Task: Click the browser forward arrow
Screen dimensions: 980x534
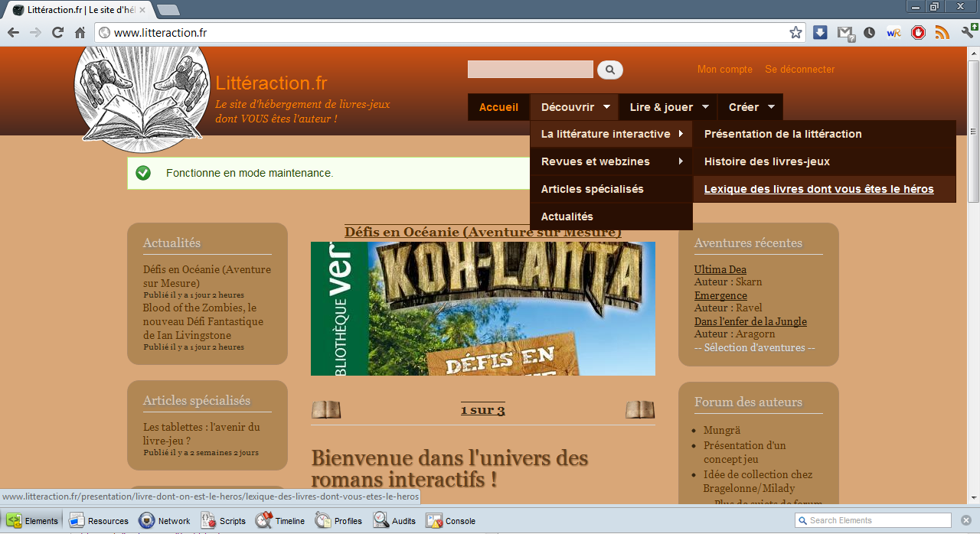Action: click(35, 33)
